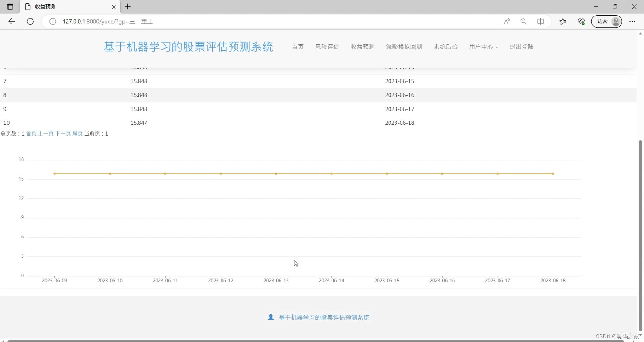Click the 上一页 pagination link

click(46, 134)
